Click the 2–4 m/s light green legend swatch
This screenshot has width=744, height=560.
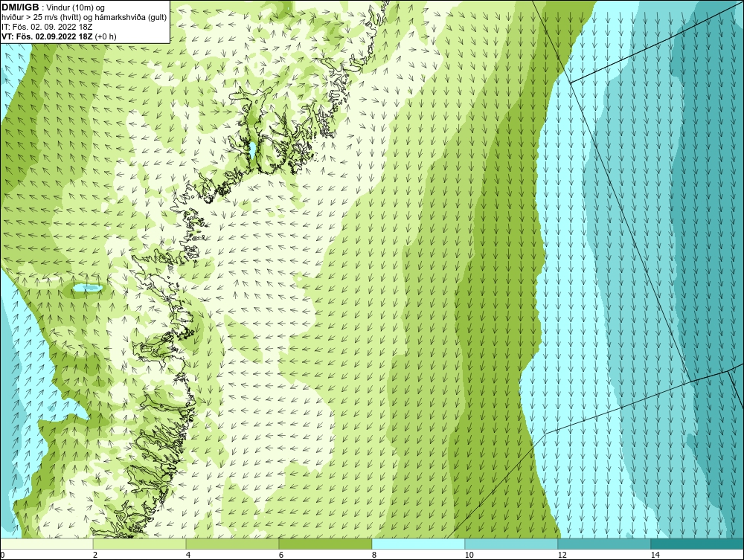(140, 544)
